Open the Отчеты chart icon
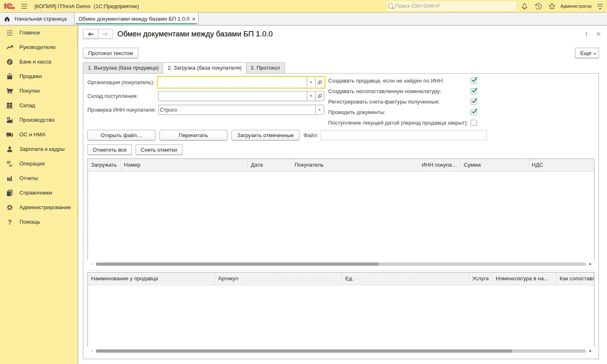The height and width of the screenshot is (364, 607). pos(10,178)
